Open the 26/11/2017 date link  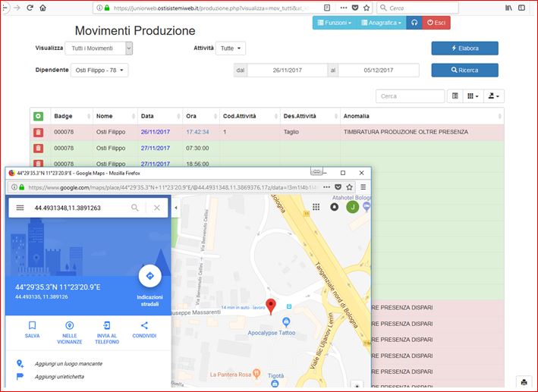(x=156, y=132)
